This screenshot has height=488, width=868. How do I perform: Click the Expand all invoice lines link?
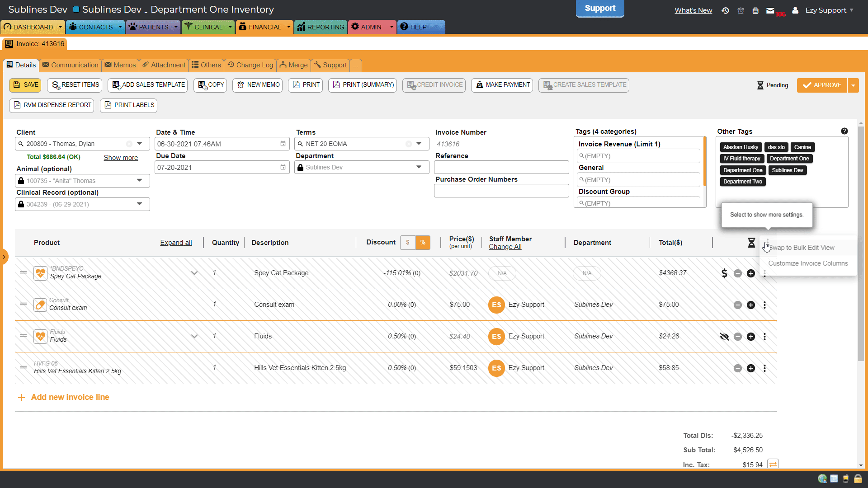tap(175, 243)
